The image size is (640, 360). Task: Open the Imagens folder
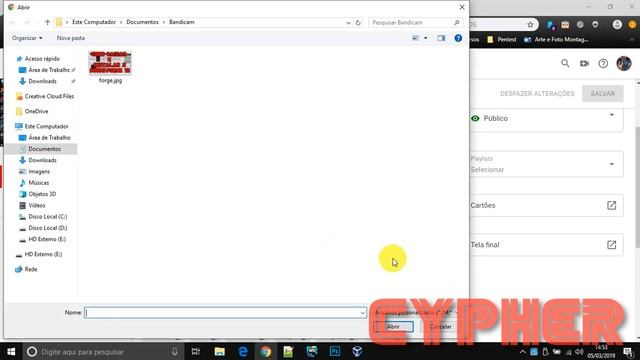tap(39, 171)
